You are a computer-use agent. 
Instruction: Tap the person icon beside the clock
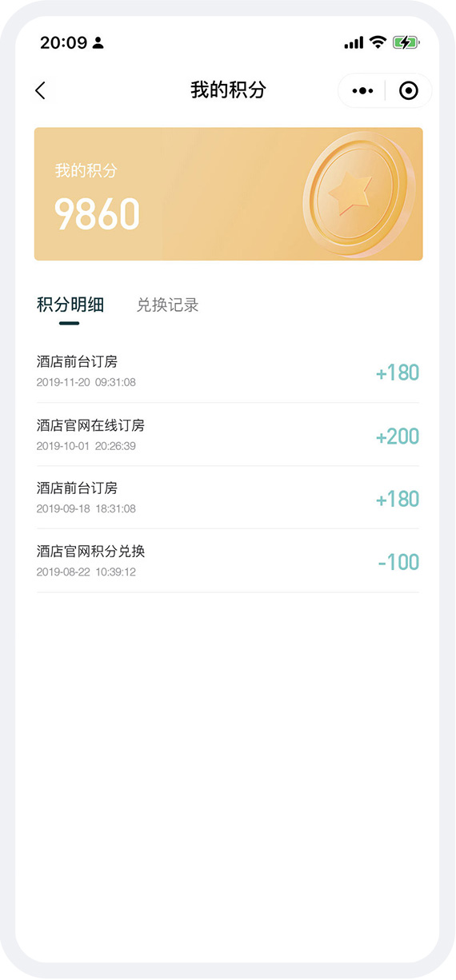[x=98, y=43]
